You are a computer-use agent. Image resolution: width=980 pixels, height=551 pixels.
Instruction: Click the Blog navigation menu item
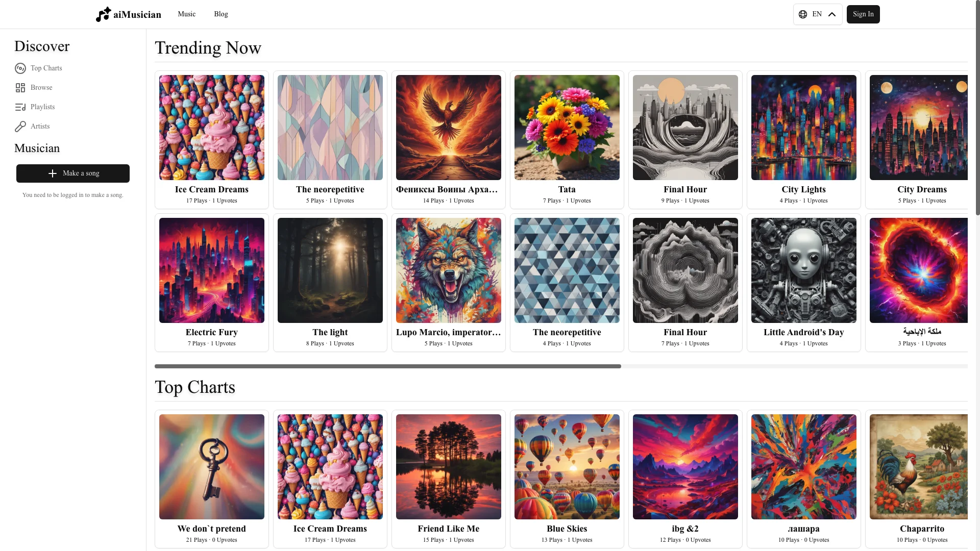[221, 14]
